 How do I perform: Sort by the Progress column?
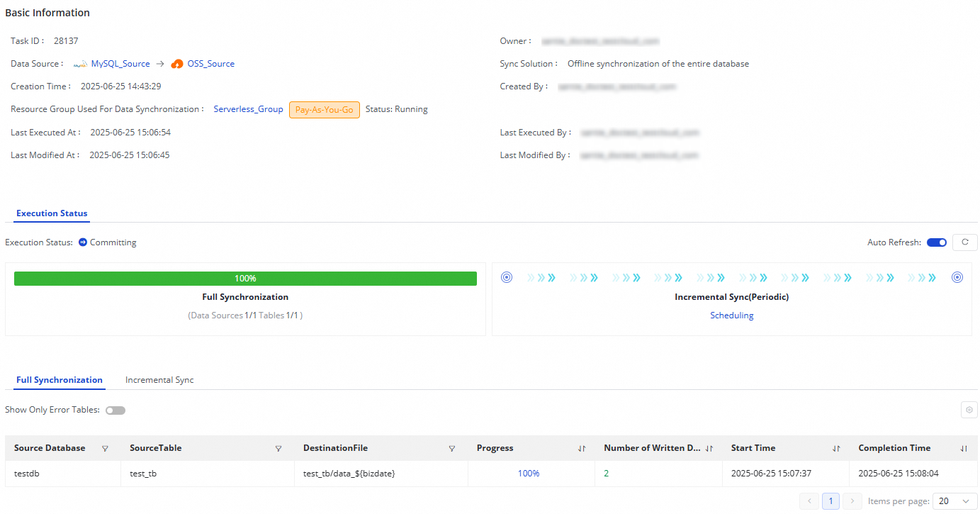pos(582,449)
